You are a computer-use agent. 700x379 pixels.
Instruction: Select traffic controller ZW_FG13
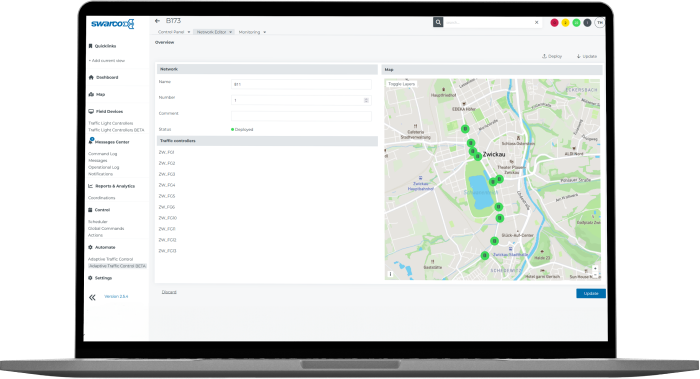[167, 251]
